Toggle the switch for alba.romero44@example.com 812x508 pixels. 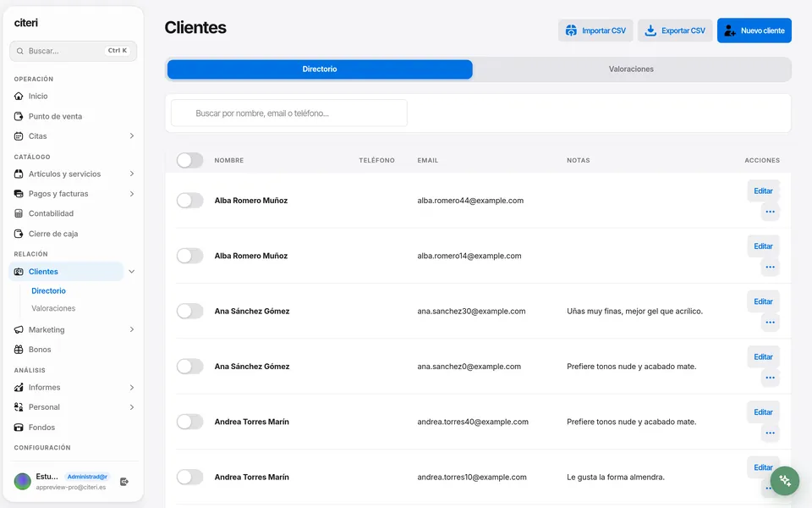click(190, 200)
